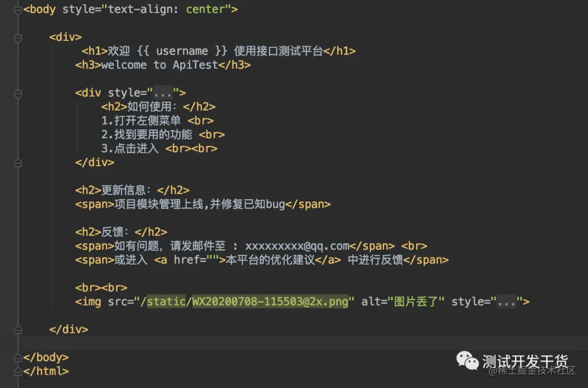Click the '/static' part of img src

coord(163,301)
